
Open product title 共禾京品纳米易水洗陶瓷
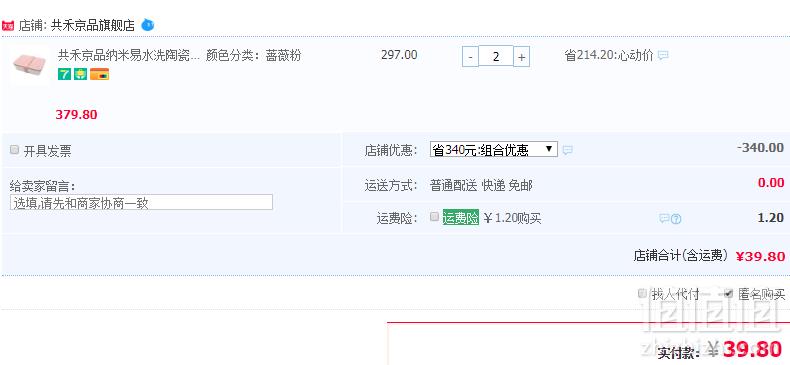click(128, 55)
